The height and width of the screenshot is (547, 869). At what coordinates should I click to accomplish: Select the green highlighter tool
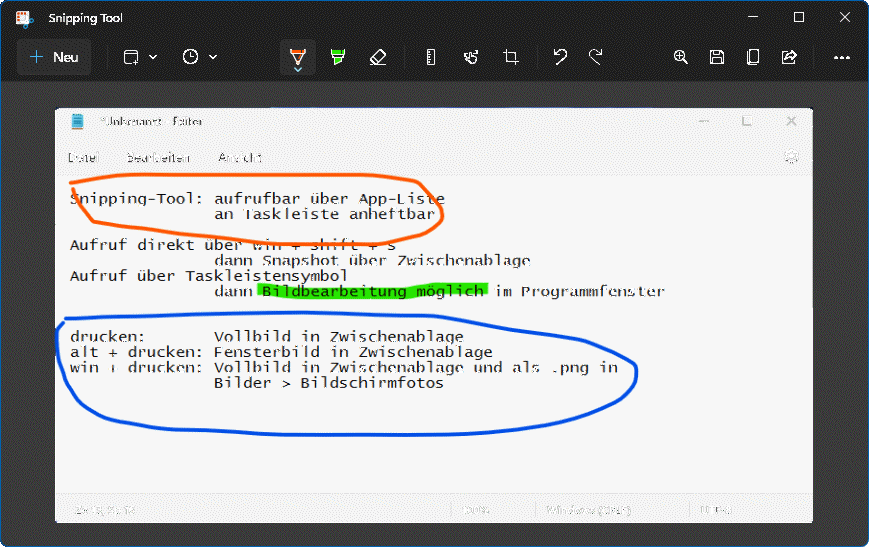(x=337, y=57)
